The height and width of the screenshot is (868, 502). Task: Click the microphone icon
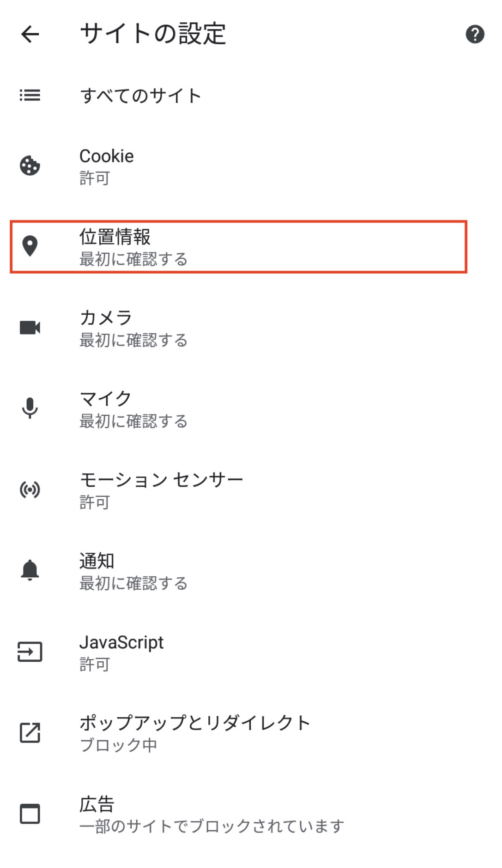pyautogui.click(x=30, y=408)
